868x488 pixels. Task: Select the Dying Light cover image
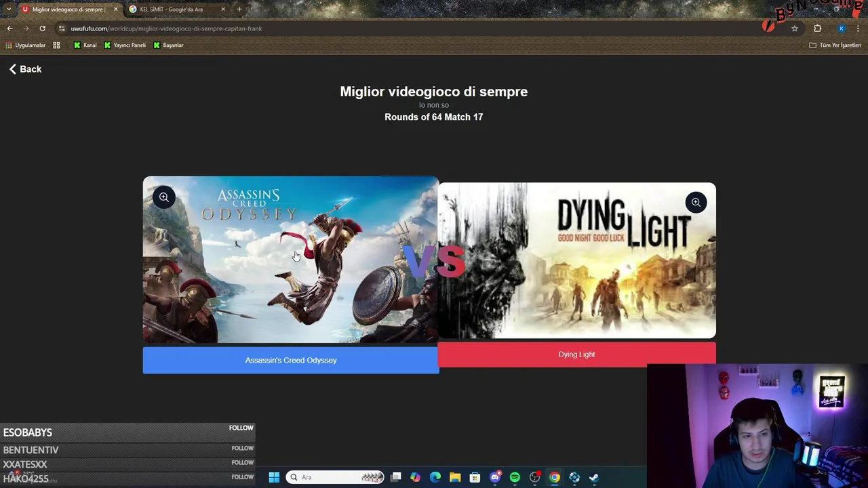(x=576, y=260)
